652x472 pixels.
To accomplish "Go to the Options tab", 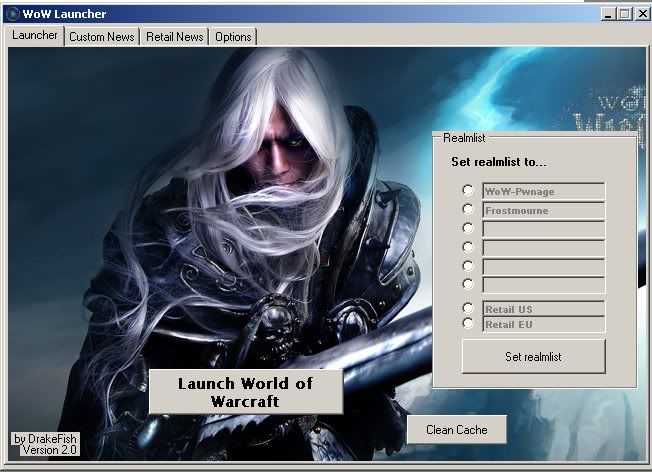I will coord(233,37).
